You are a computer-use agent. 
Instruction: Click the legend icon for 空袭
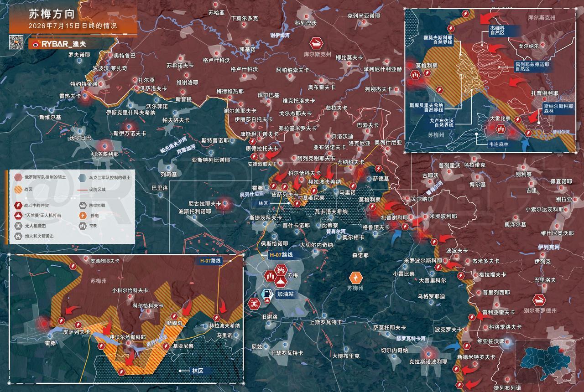[x=83, y=225]
